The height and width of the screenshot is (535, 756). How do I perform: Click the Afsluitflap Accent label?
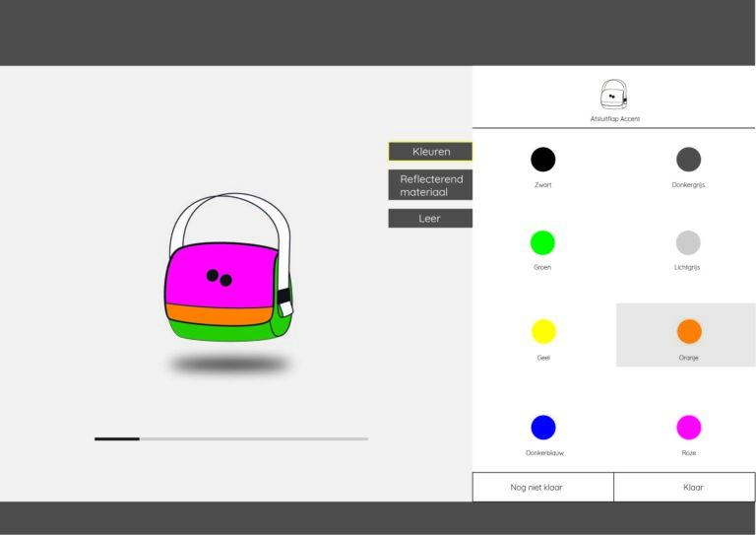click(614, 118)
